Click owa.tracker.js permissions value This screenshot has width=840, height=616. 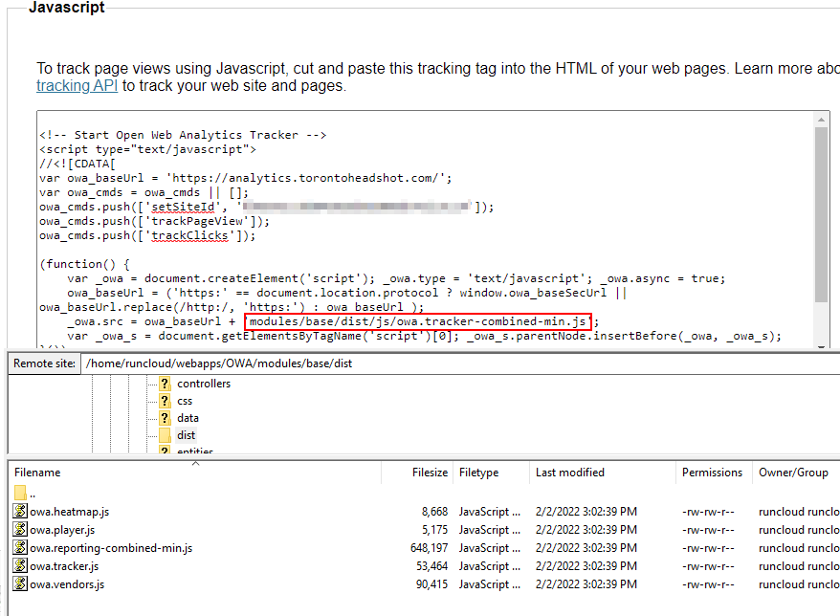tap(708, 566)
